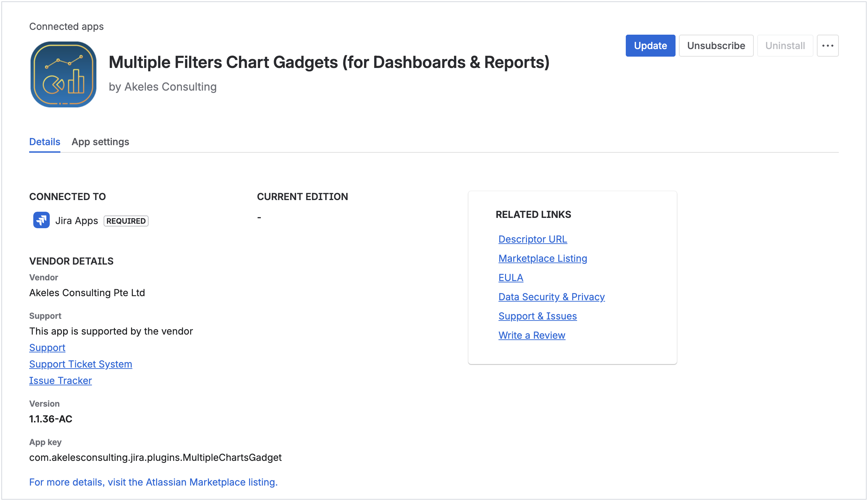Open the vendor Support link
This screenshot has height=501, width=868.
tap(47, 348)
